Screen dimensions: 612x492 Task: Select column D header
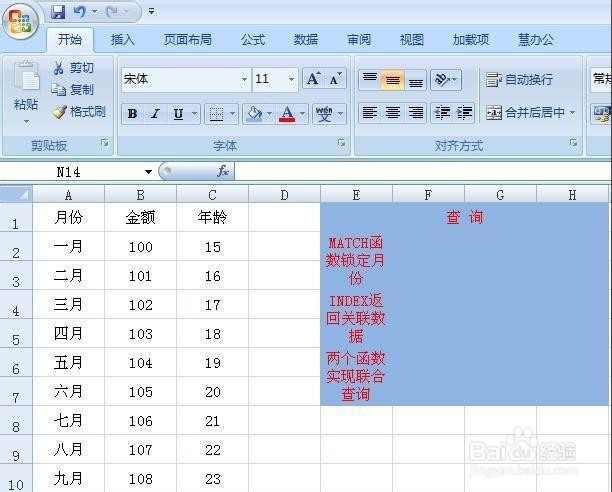pos(285,195)
